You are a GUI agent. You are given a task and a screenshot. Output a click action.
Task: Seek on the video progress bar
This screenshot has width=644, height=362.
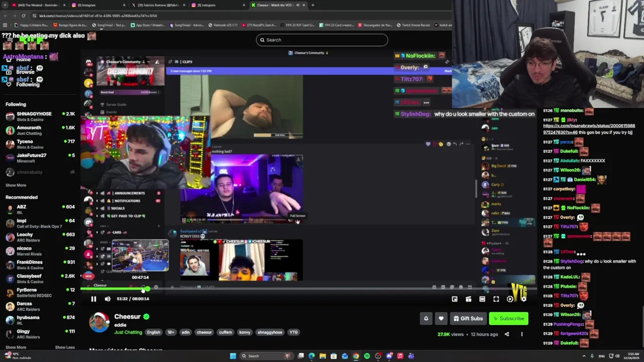coord(308,289)
